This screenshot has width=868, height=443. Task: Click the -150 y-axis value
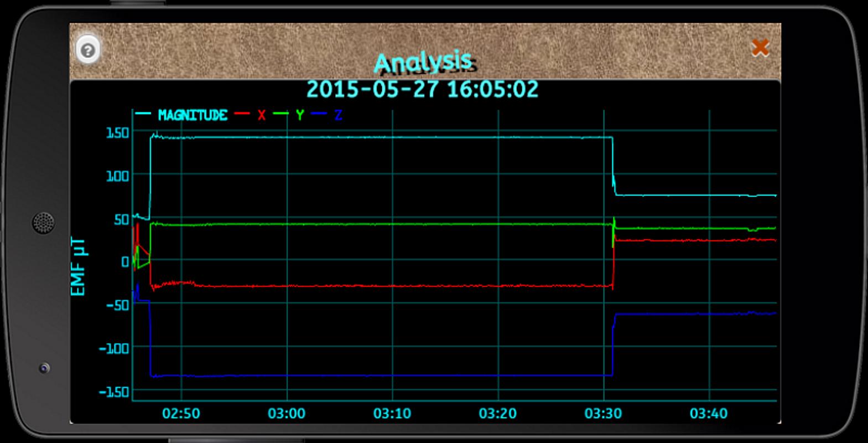coord(114,392)
